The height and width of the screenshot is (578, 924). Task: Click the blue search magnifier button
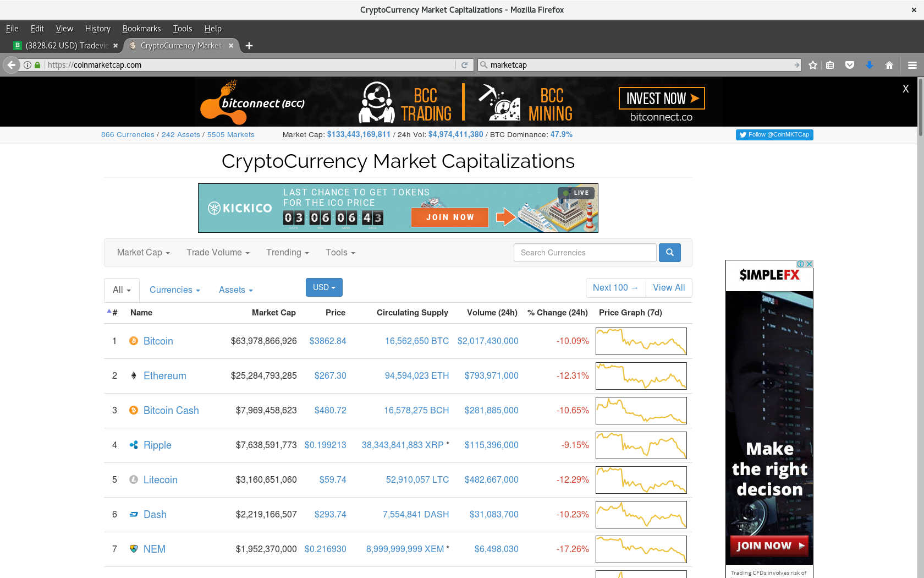[x=670, y=253]
